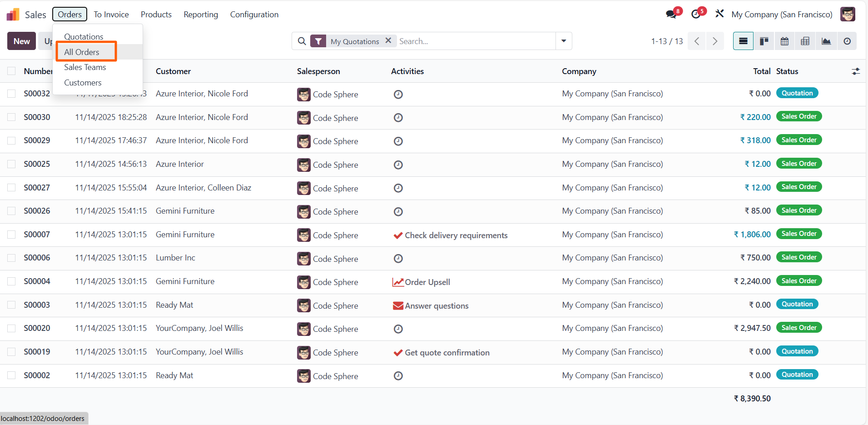Screen dimensions: 868x425
Task: Remove the My Quotations filter
Action: point(388,40)
